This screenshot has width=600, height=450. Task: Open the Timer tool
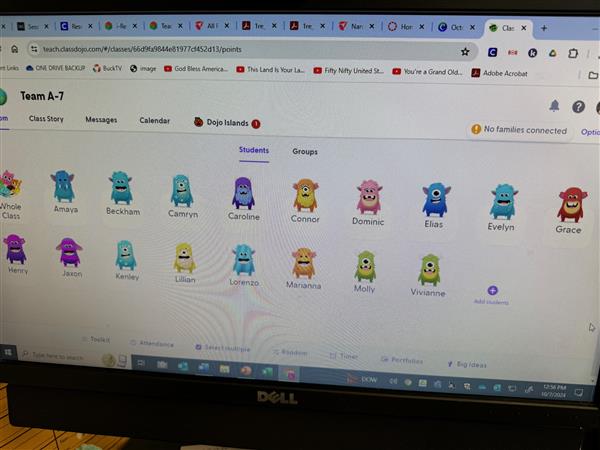click(344, 356)
